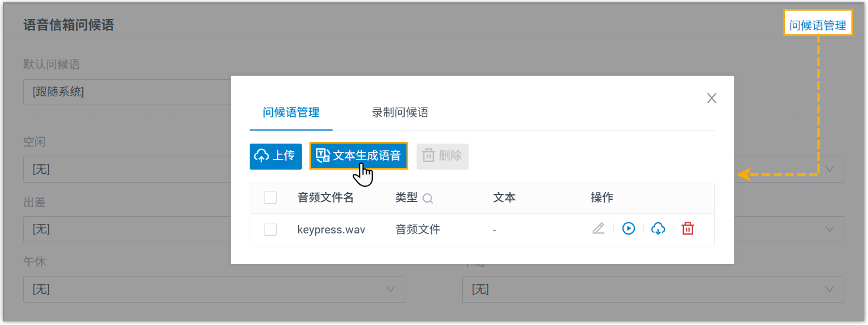The image size is (868, 325).
Task: Delete keypress.wav using the red trash icon
Action: (x=688, y=229)
